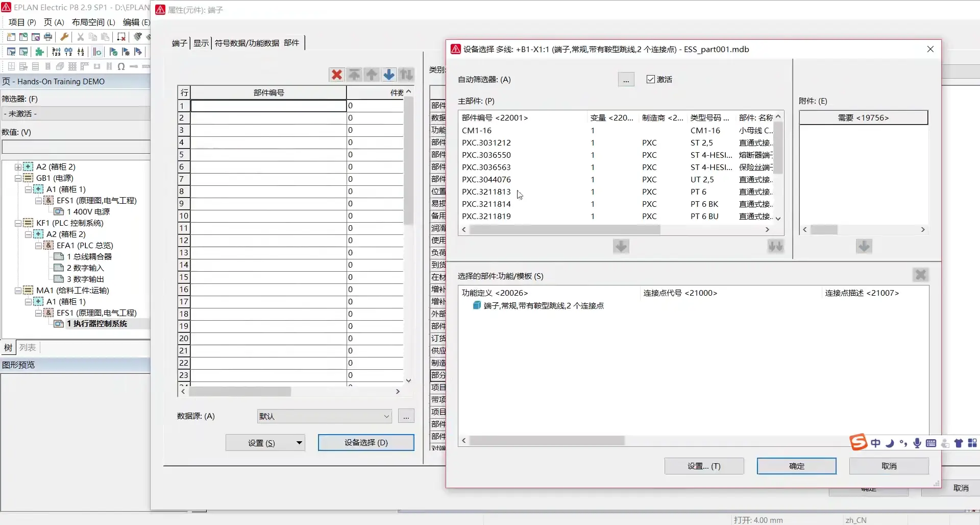Image resolution: width=980 pixels, height=525 pixels.
Task: Open the 设置 (S) button dropdown arrow
Action: pyautogui.click(x=299, y=443)
